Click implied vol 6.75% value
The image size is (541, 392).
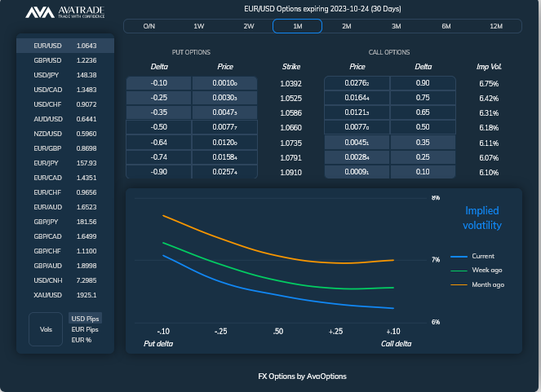(489, 84)
